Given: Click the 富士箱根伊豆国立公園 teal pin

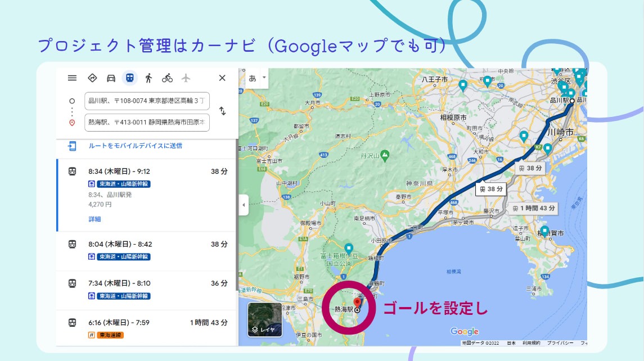Looking at the screenshot, I should pyautogui.click(x=349, y=249).
